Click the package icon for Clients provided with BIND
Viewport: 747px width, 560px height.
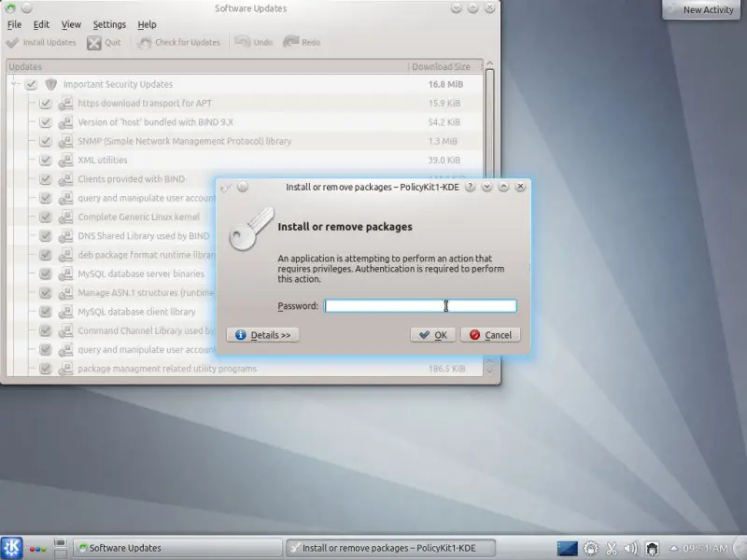tap(65, 179)
